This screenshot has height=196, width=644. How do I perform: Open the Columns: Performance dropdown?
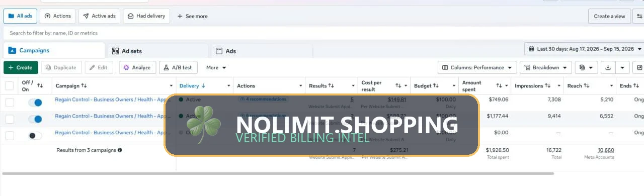(x=477, y=67)
